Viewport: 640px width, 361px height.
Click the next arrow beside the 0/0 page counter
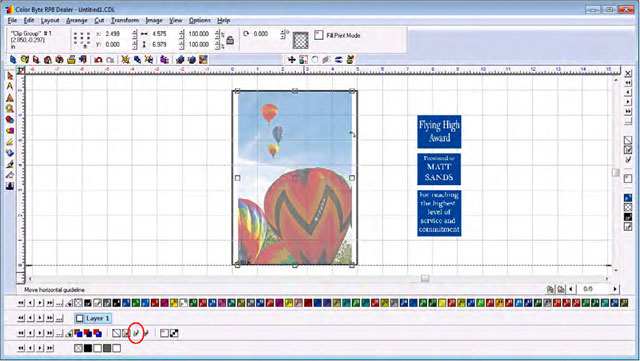[x=615, y=289]
